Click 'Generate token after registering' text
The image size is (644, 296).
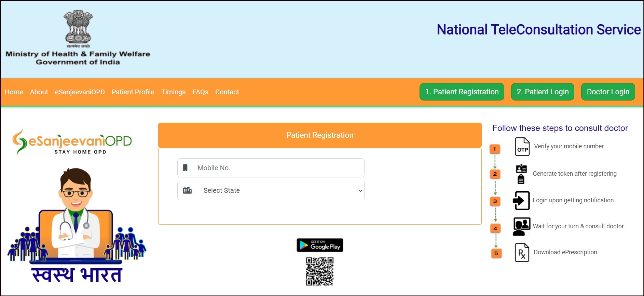[x=575, y=174]
